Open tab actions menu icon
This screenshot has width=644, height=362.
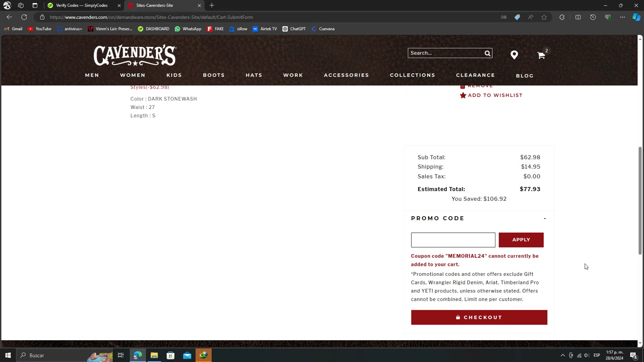tap(35, 6)
